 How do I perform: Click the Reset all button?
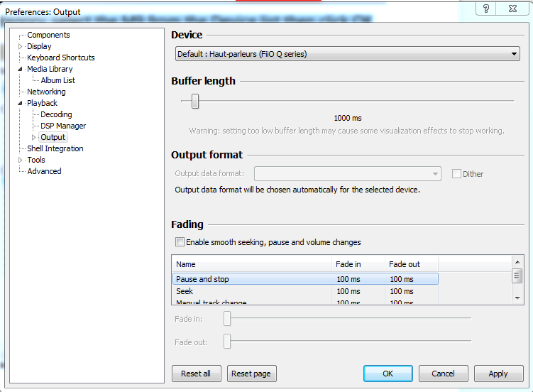(196, 374)
